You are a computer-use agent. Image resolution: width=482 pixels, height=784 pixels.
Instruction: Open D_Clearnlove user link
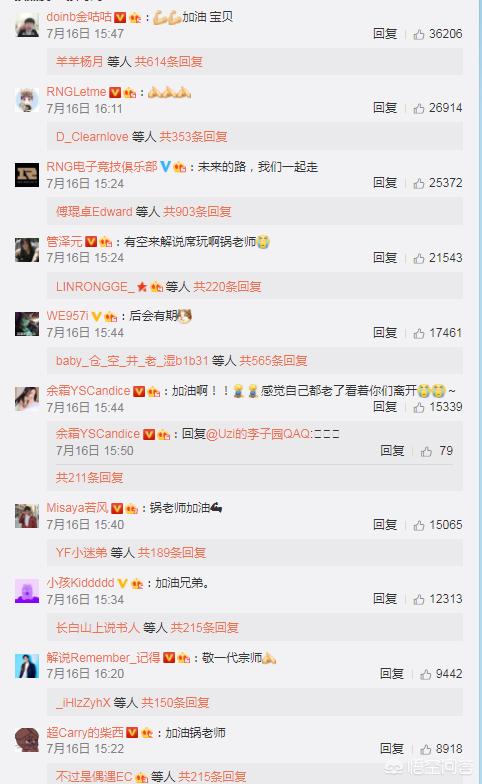(x=92, y=136)
